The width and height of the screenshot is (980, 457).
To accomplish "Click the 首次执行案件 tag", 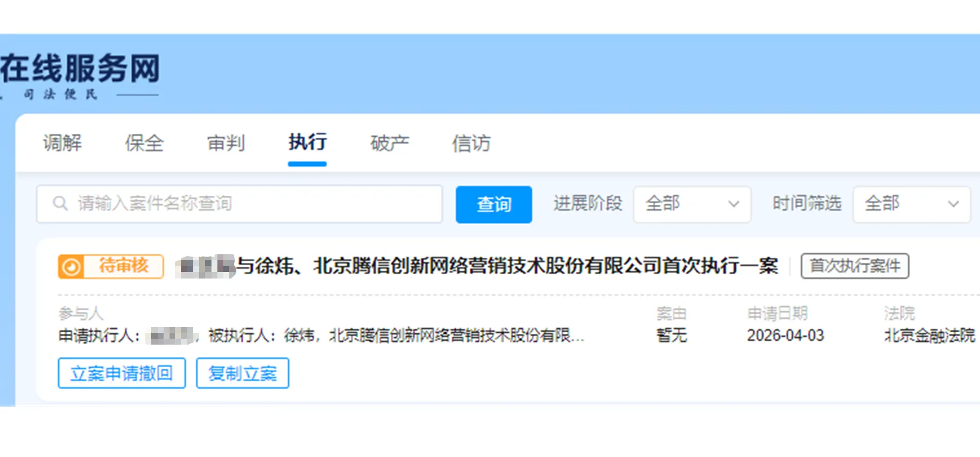I will pos(855,266).
